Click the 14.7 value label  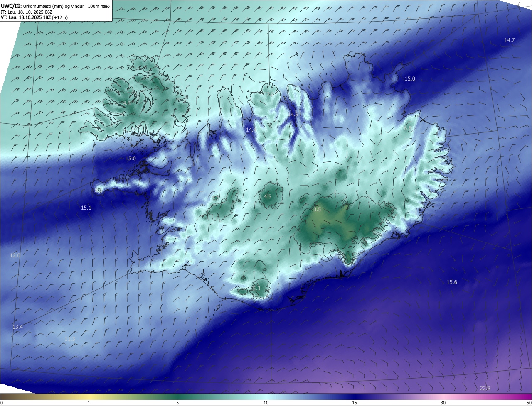(x=510, y=40)
